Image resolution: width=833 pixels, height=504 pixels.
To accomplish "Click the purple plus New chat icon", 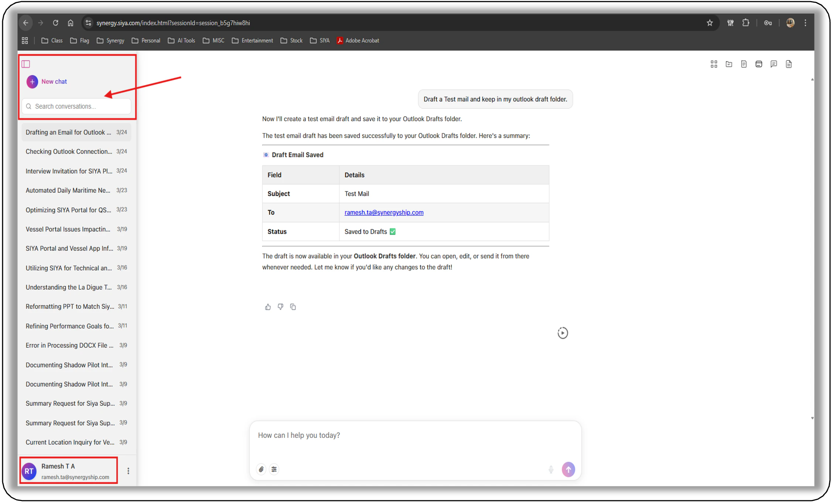I will pos(32,82).
